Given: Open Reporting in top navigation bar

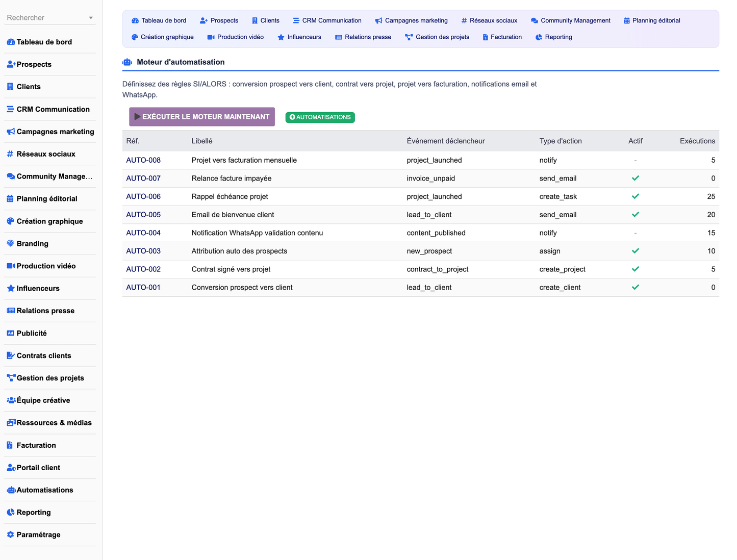Looking at the screenshot, I should (x=553, y=37).
